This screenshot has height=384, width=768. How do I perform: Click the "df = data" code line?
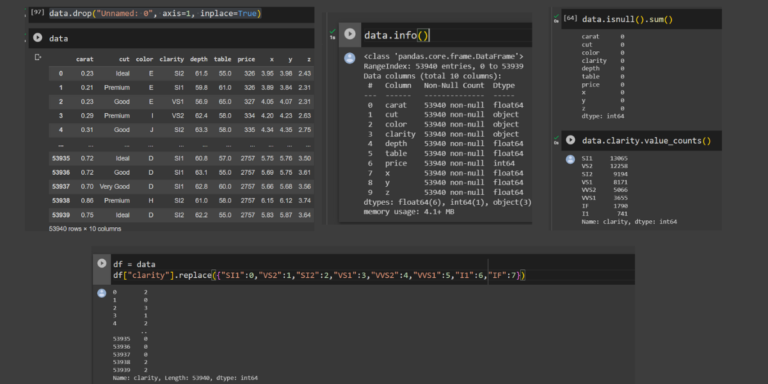pos(134,264)
